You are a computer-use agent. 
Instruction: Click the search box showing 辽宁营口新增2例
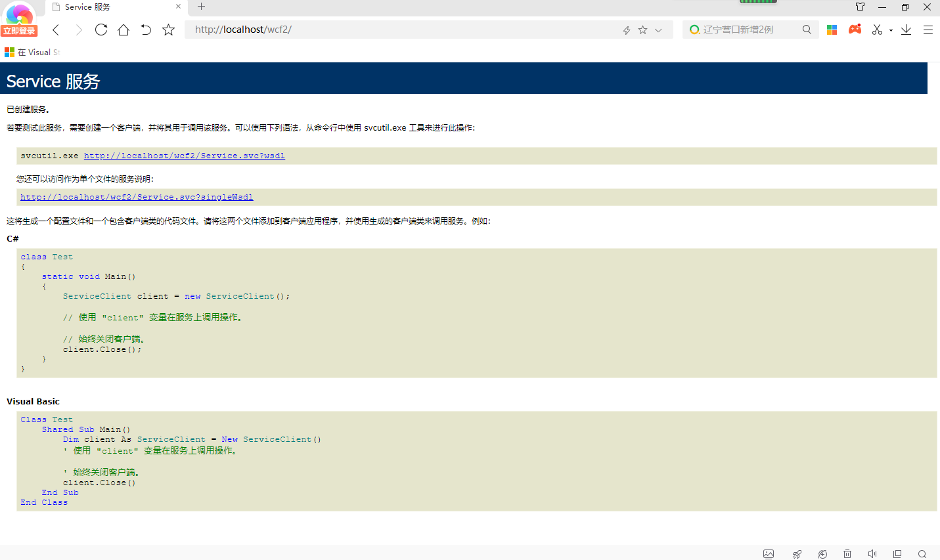coord(749,30)
